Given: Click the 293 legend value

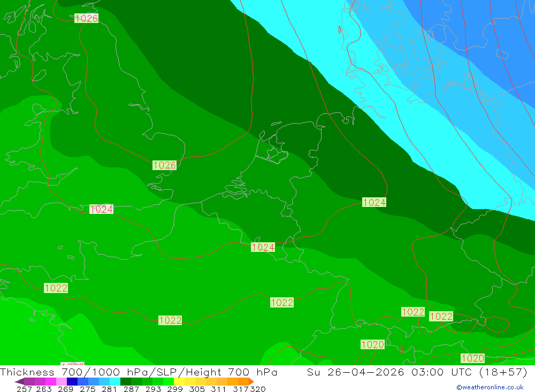Looking at the screenshot, I should click(x=153, y=389).
